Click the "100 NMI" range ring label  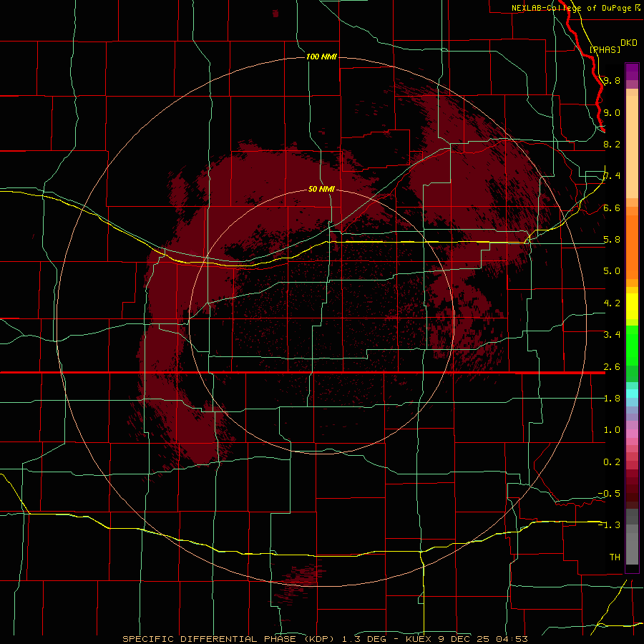[x=321, y=57]
